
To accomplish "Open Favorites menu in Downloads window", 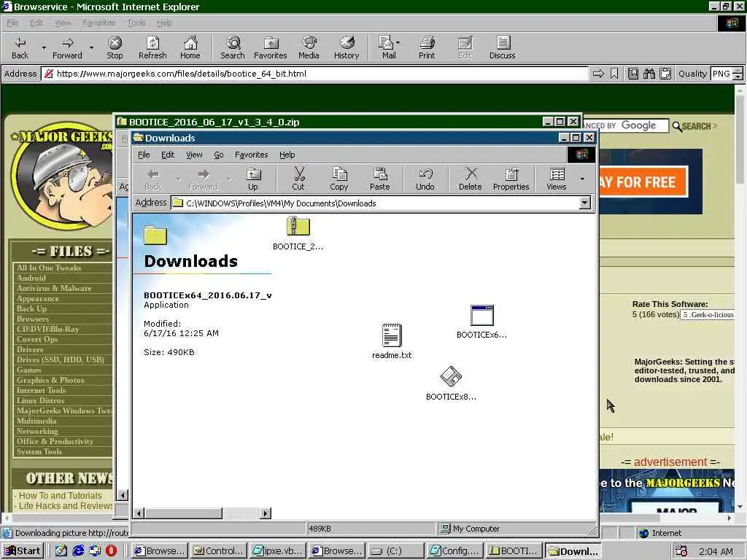I will point(252,155).
